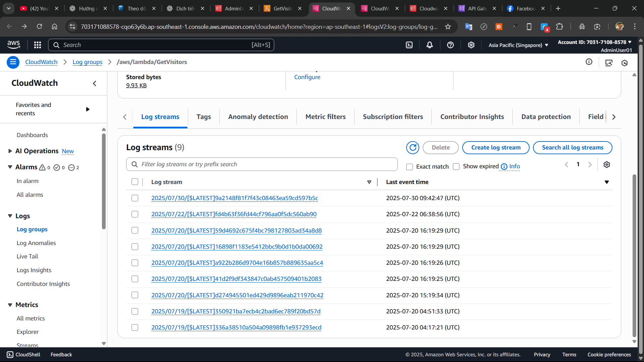Screen dimensions: 644x362
Task: Open Account ID dropdown menu
Action: (595, 42)
